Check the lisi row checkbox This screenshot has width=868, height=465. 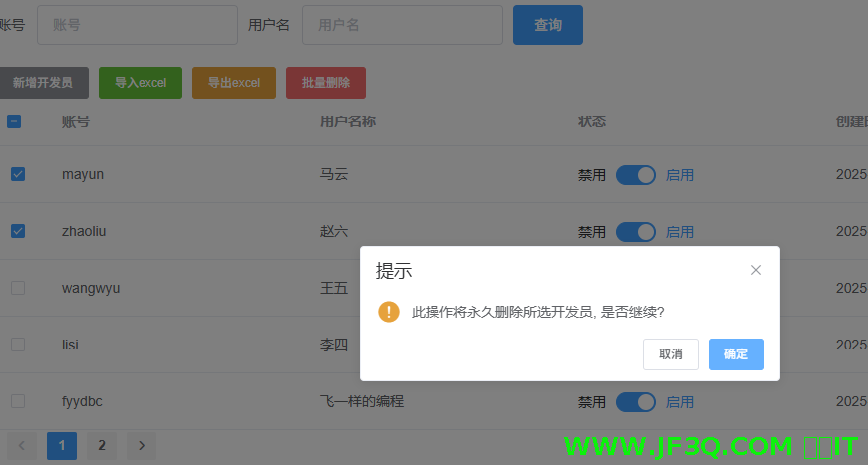pyautogui.click(x=18, y=345)
